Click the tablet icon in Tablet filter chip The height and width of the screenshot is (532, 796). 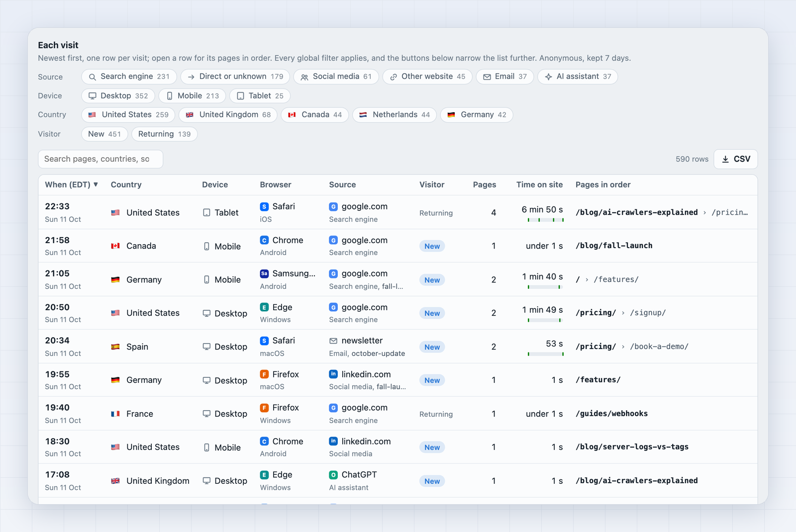pos(241,96)
